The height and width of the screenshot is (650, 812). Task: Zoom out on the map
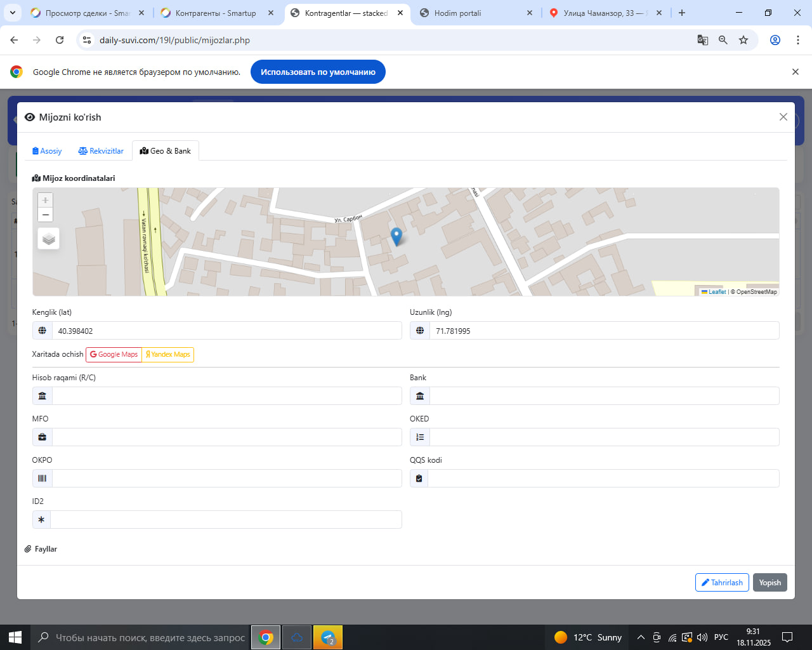pyautogui.click(x=46, y=215)
